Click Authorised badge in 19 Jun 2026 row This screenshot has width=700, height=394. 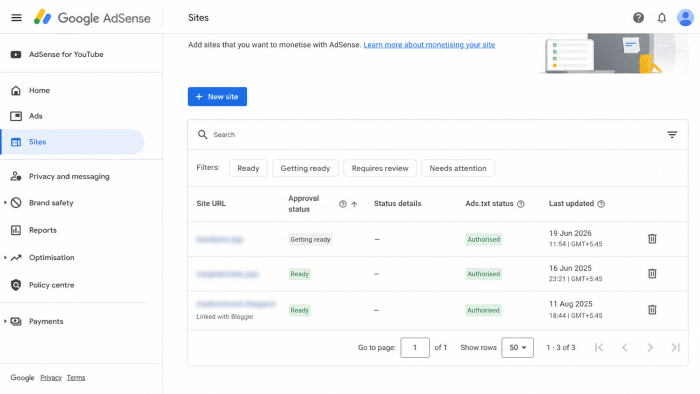point(483,240)
